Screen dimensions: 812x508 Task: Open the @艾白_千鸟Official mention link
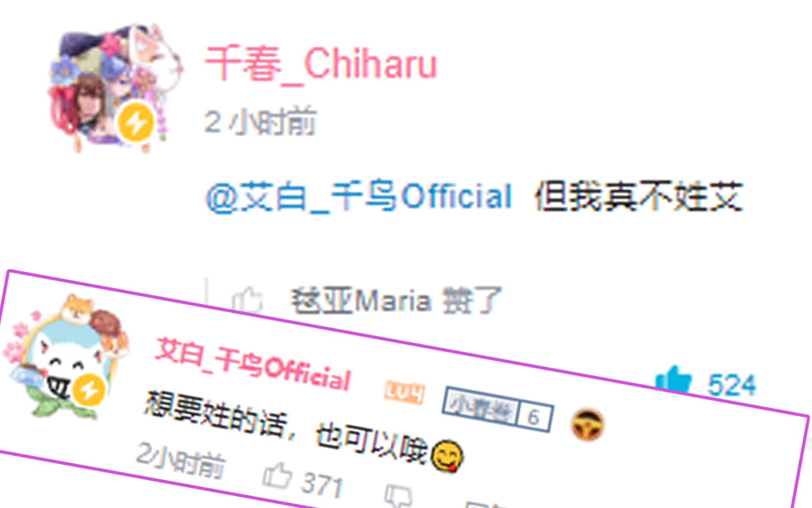(359, 196)
